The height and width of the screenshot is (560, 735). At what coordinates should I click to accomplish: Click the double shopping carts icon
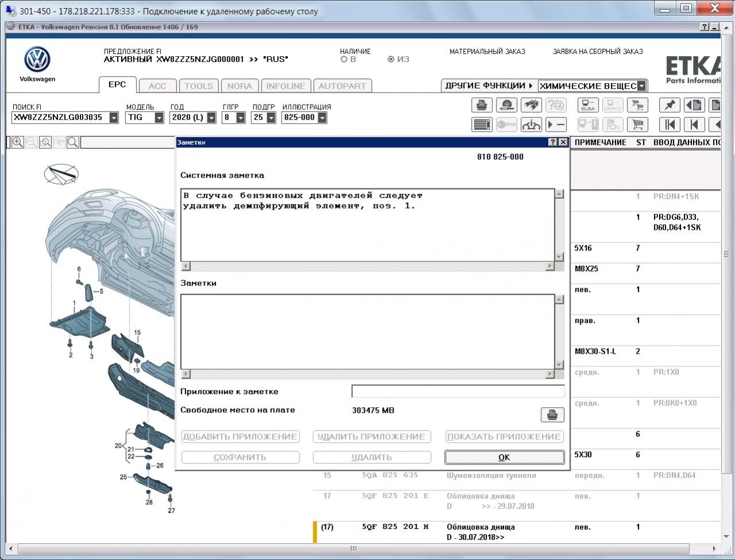637,105
